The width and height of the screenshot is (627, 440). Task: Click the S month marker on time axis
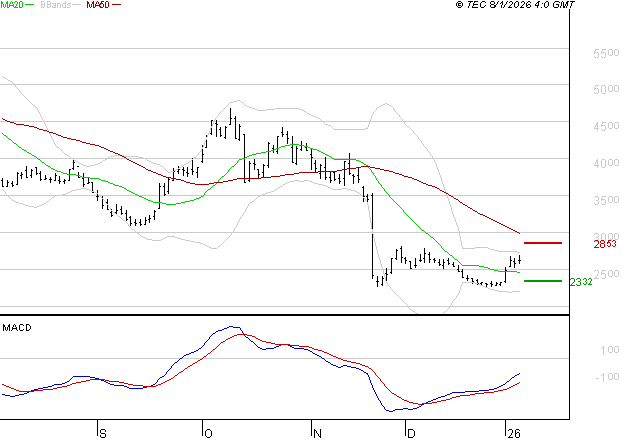pyautogui.click(x=103, y=434)
